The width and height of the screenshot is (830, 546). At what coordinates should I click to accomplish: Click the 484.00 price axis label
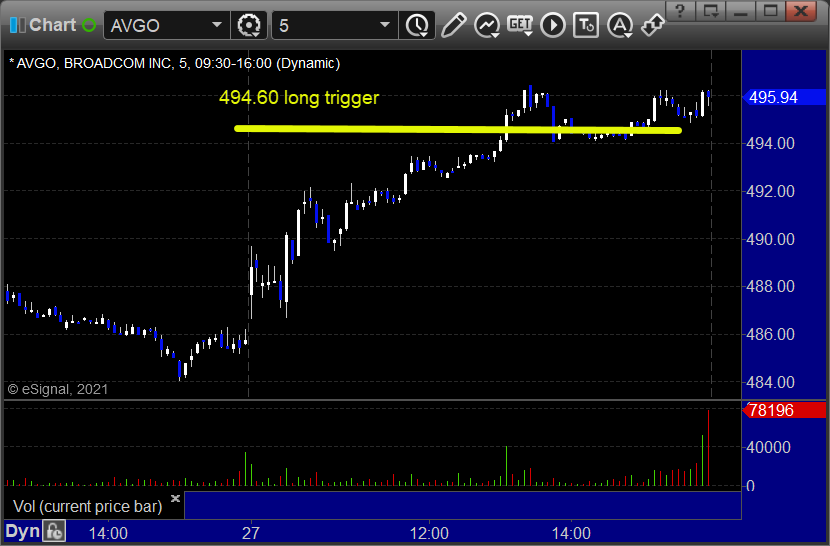tap(770, 382)
